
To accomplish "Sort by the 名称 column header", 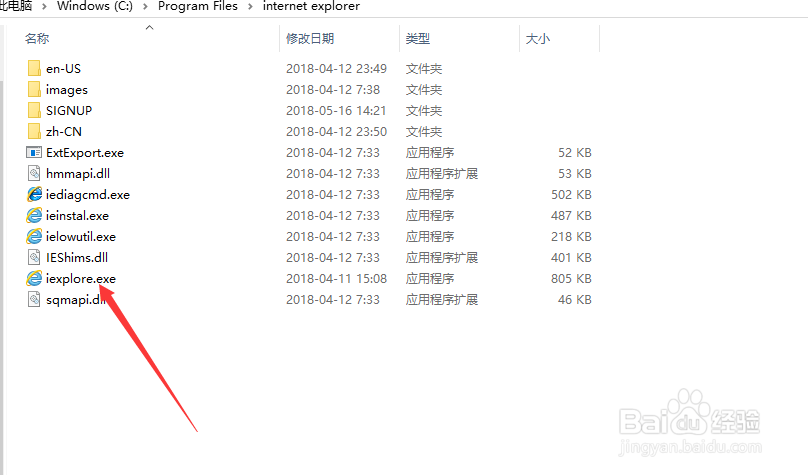I will pos(37,39).
